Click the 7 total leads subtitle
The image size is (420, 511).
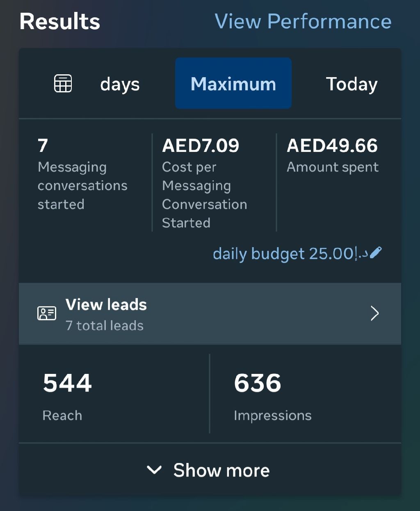[105, 325]
